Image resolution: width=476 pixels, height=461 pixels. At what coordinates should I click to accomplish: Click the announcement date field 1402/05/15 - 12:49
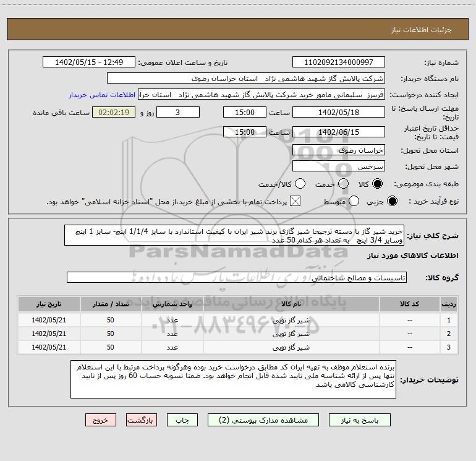(x=89, y=62)
